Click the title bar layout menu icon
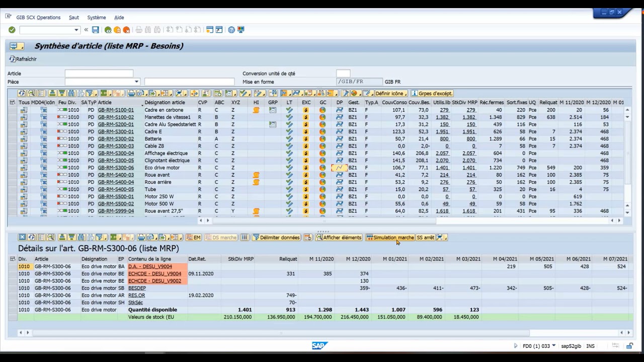Image resolution: width=644 pixels, height=362 pixels. (17, 46)
